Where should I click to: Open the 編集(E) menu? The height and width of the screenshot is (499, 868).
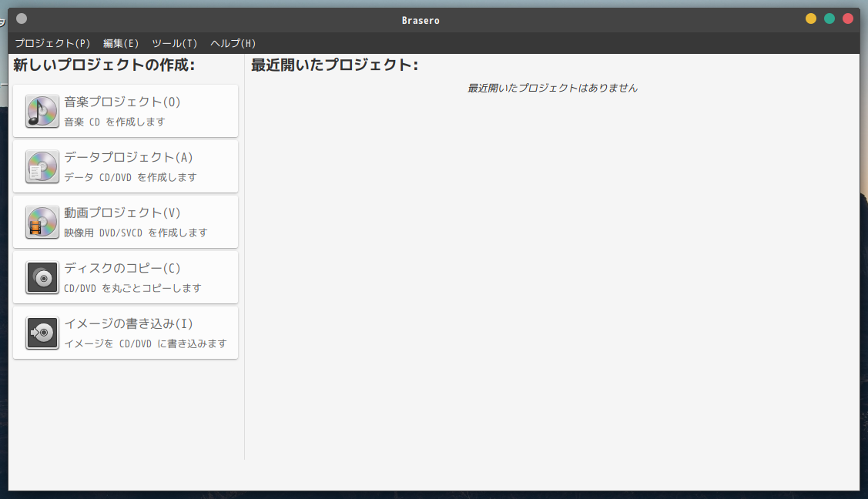[121, 43]
